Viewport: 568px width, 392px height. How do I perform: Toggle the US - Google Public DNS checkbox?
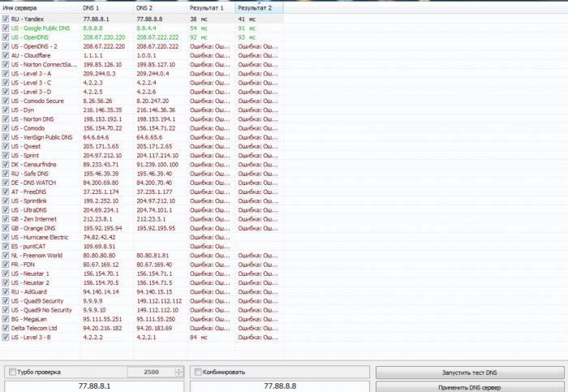tap(6, 28)
